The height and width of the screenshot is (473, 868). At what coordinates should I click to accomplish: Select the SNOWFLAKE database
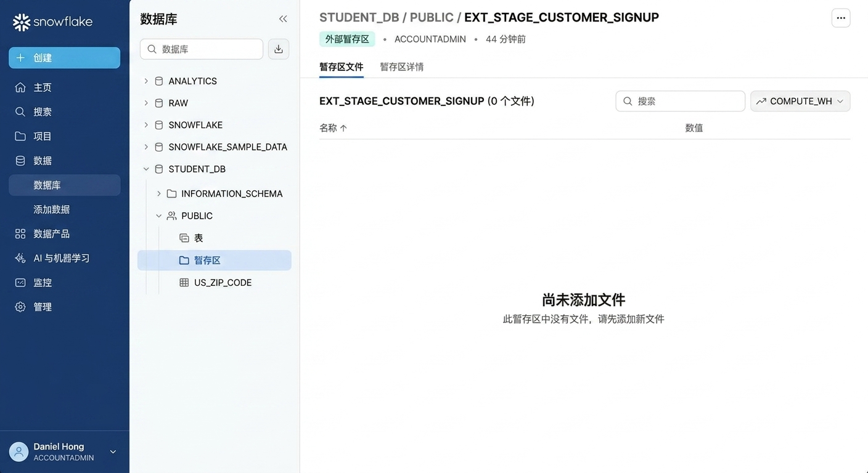pos(195,125)
